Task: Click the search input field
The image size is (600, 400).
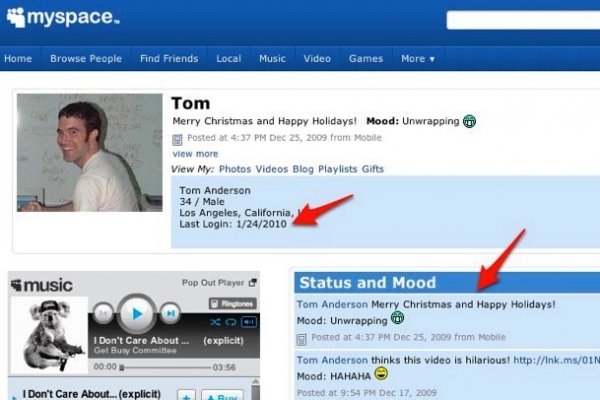Action: 523,20
